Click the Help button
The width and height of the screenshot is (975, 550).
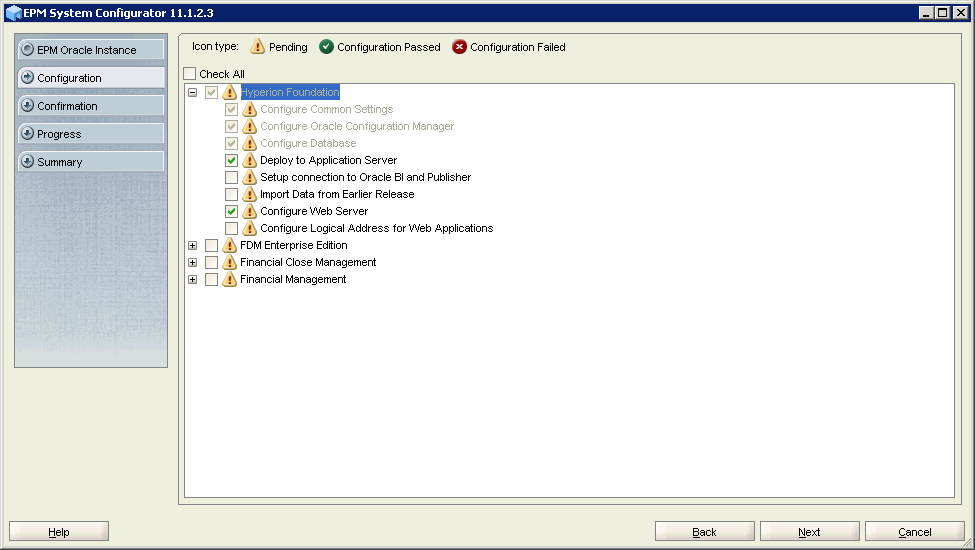(x=59, y=531)
